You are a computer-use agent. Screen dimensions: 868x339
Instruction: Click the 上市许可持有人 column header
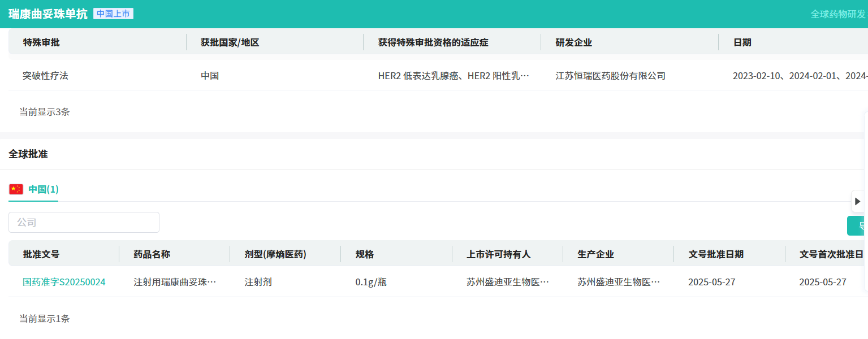tap(498, 254)
